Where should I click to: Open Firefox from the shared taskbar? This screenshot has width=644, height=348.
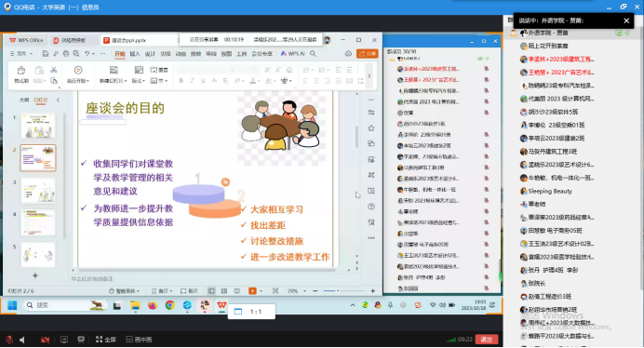click(x=153, y=305)
